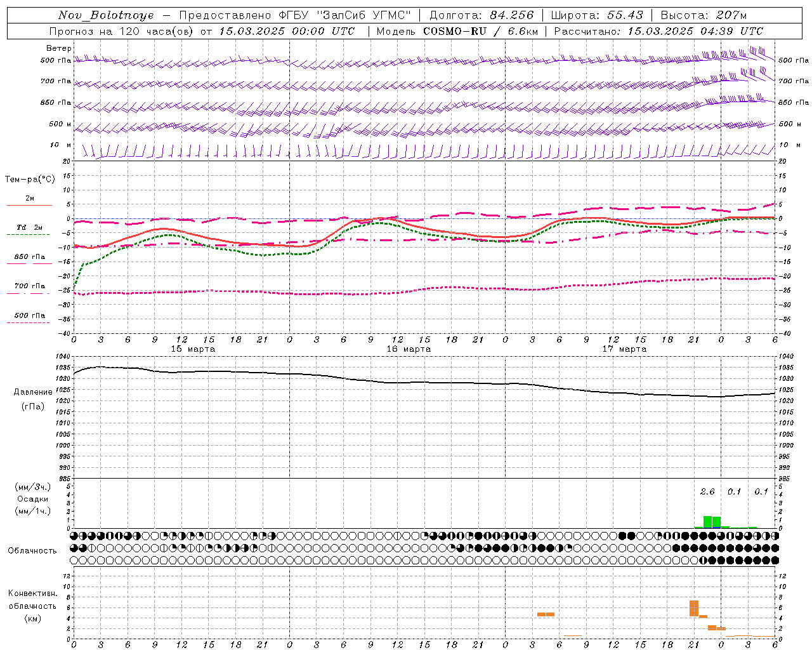The height and width of the screenshot is (650, 812).
Task: Click the provider text ФГБУ "ЗапСиб УГМС"
Action: (344, 15)
